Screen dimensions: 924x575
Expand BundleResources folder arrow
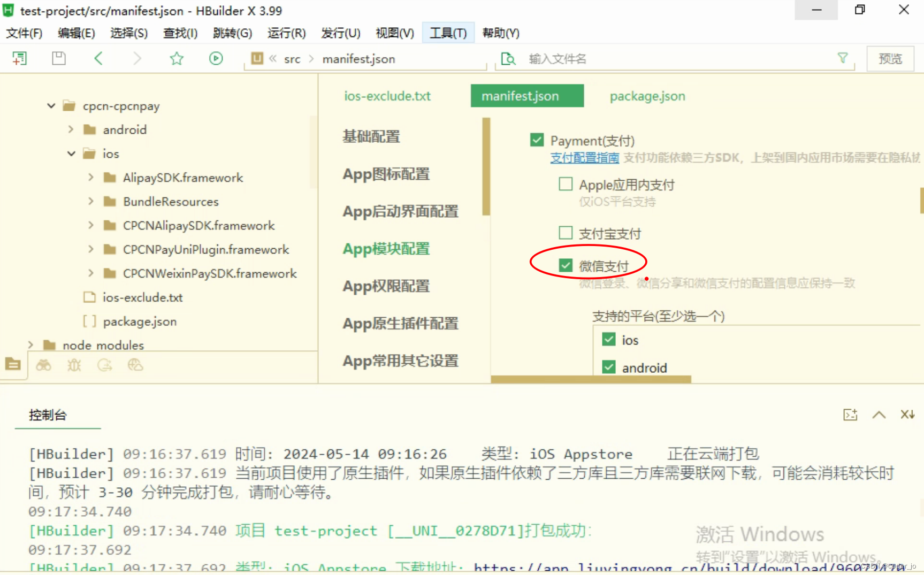(90, 201)
